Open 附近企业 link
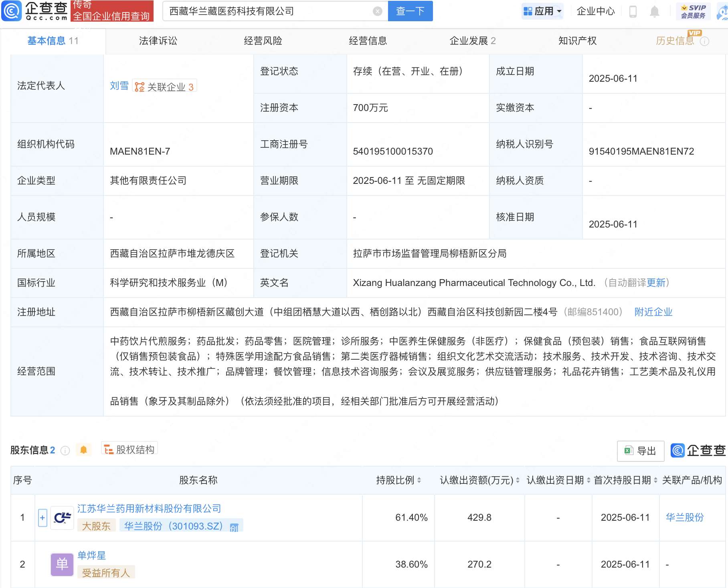The image size is (728, 588). tap(653, 312)
